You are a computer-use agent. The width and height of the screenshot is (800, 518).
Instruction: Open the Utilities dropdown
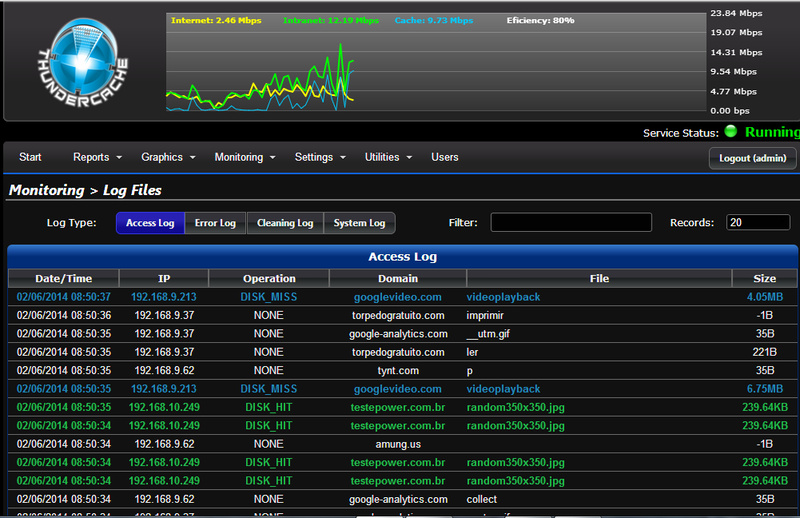click(388, 157)
